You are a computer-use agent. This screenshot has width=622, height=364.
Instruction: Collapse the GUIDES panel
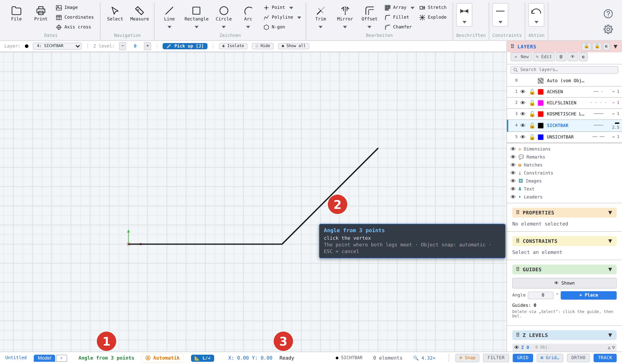(610, 269)
